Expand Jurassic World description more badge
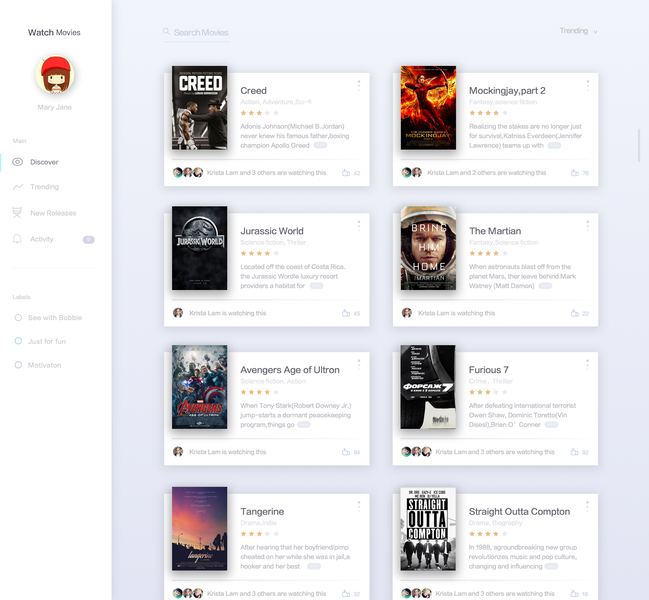 [x=316, y=286]
